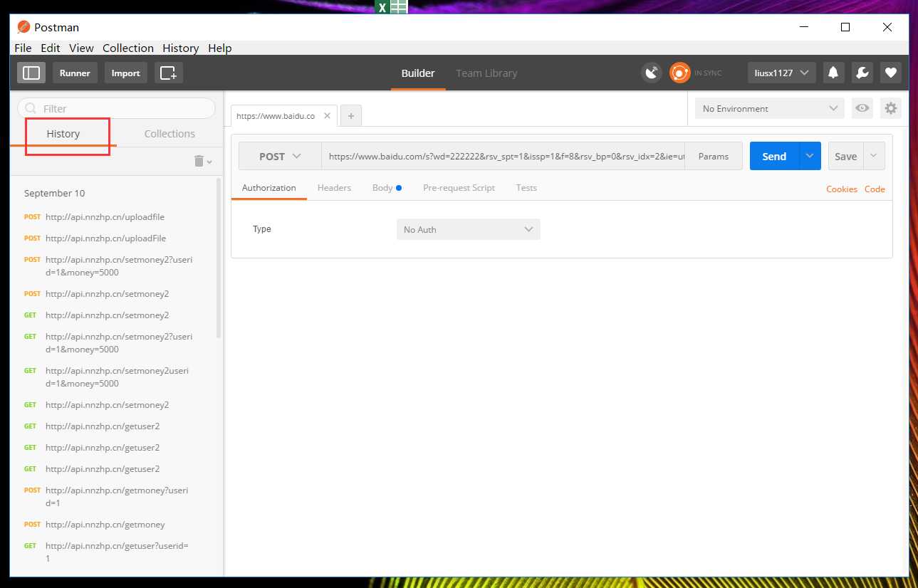Image resolution: width=918 pixels, height=588 pixels.
Task: Select the Pre-request Script tab
Action: (x=459, y=188)
